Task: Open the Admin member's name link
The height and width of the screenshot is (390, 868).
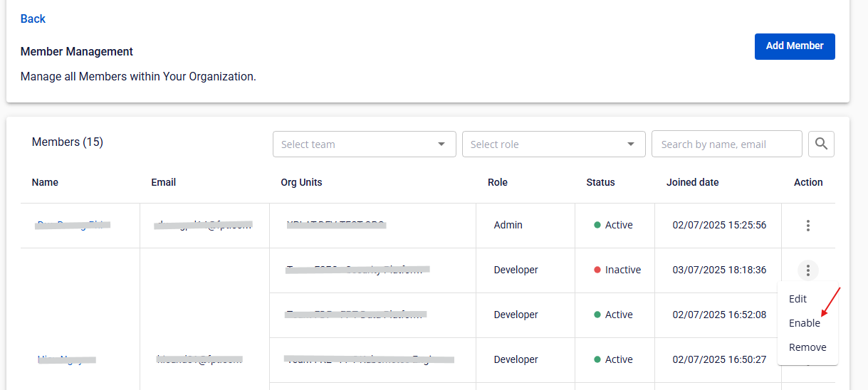Action: [72, 225]
